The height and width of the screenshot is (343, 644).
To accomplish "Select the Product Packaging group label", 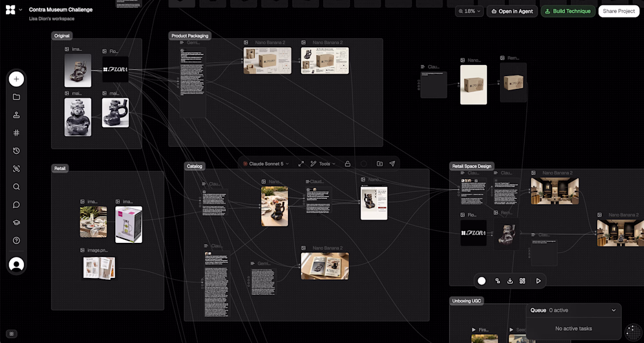I will click(x=190, y=36).
